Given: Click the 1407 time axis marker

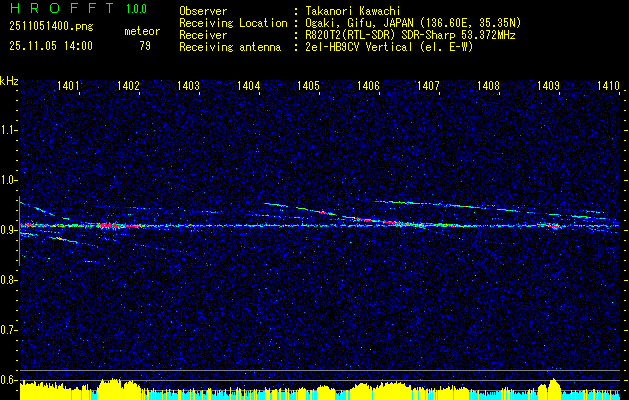Looking at the screenshot, I should click(x=428, y=85).
